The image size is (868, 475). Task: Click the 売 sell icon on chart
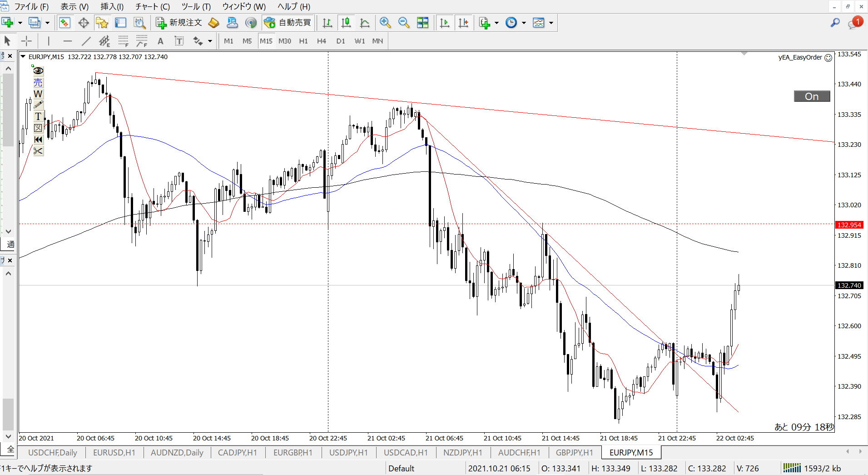click(x=38, y=82)
